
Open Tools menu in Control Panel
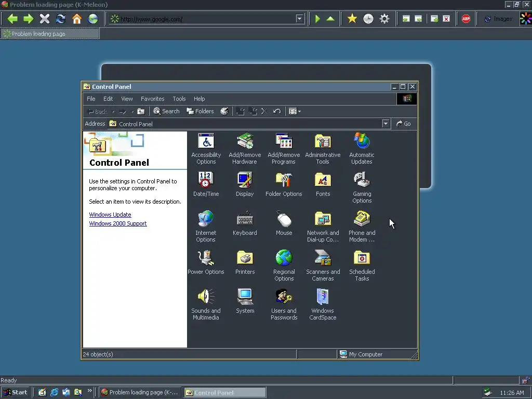[x=179, y=99]
